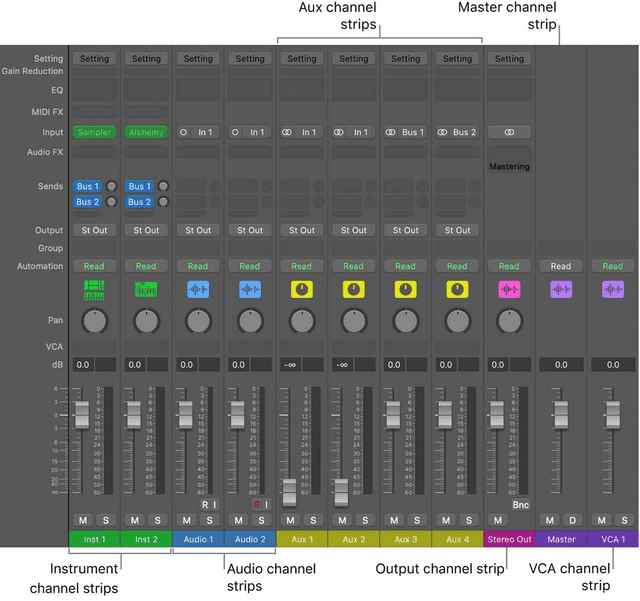Open Inst 1 Bus 1 send menu

(88, 186)
